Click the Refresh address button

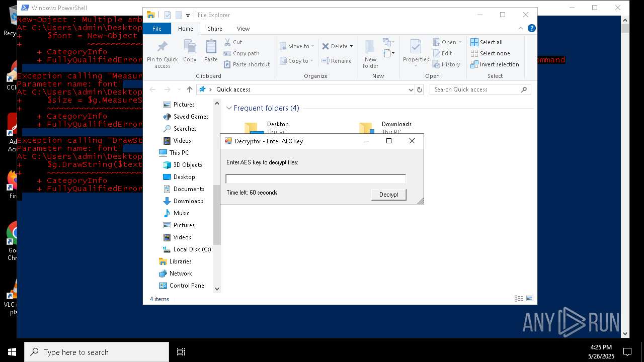pyautogui.click(x=420, y=89)
